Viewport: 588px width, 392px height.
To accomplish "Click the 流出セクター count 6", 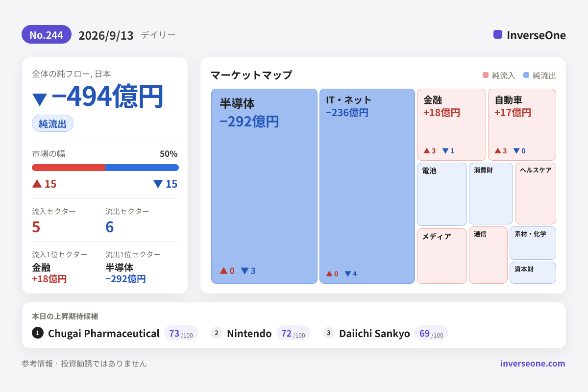I will [x=110, y=227].
